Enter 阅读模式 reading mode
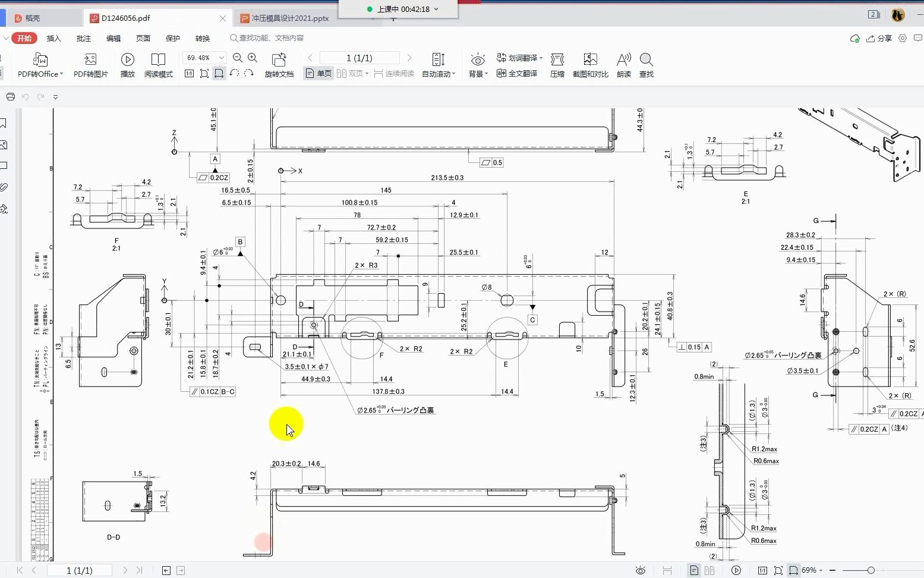 (x=158, y=65)
